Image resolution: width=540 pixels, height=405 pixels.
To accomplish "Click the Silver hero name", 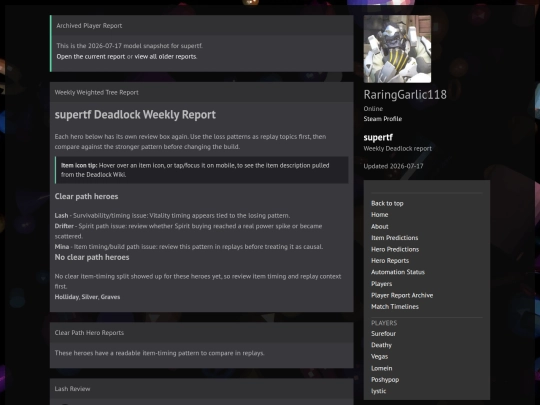I will coord(90,297).
